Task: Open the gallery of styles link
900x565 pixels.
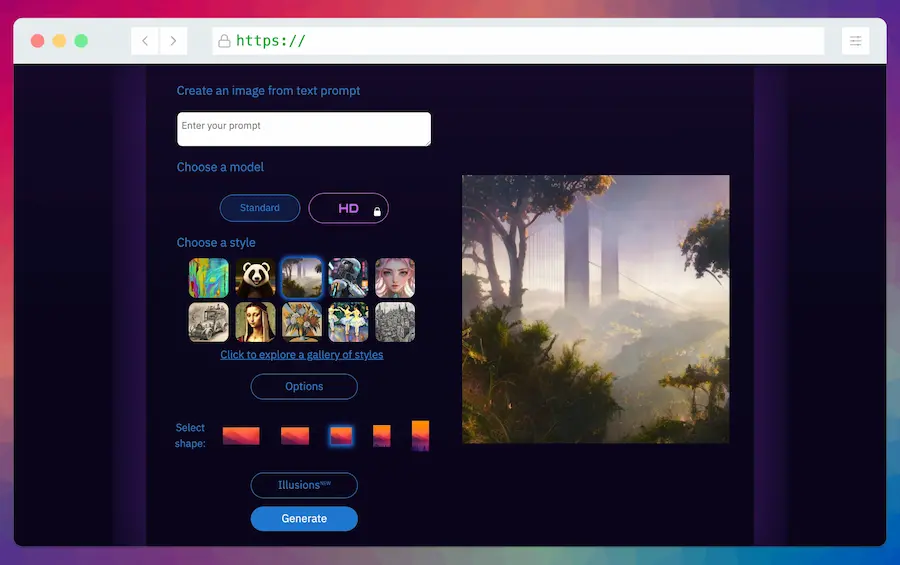Action: point(302,355)
